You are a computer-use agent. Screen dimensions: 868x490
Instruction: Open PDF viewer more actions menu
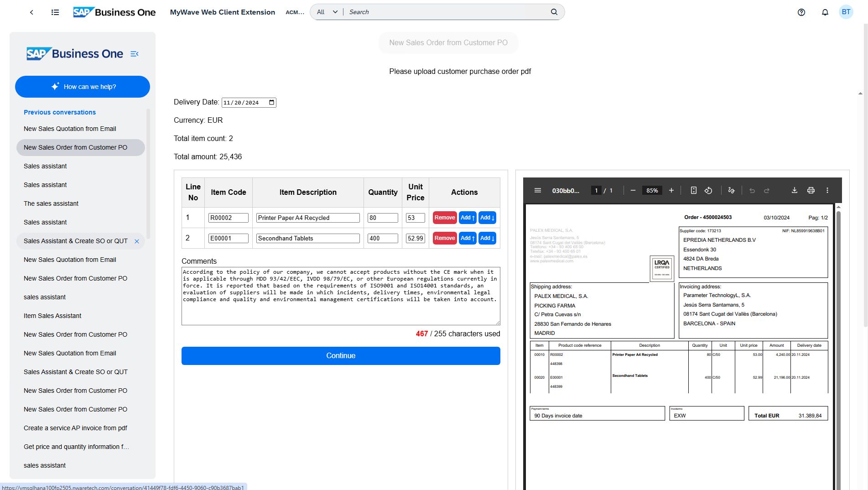point(827,190)
